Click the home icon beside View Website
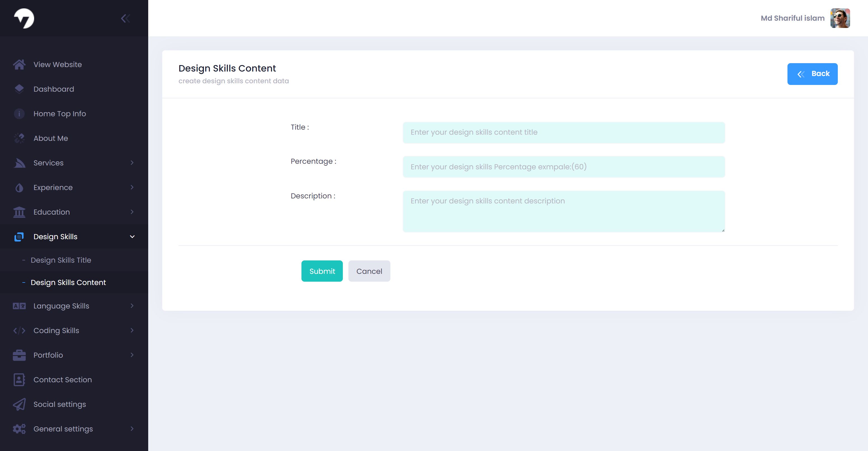Screen dimensions: 868x451 [19, 64]
